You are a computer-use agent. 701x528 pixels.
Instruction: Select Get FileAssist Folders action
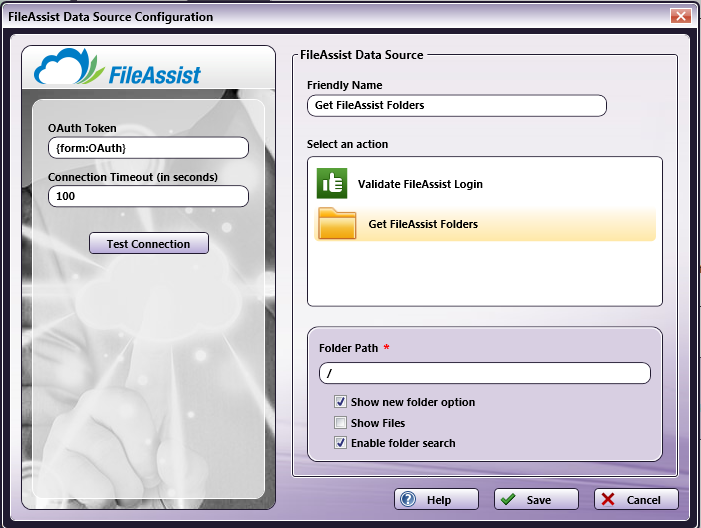pyautogui.click(x=485, y=224)
